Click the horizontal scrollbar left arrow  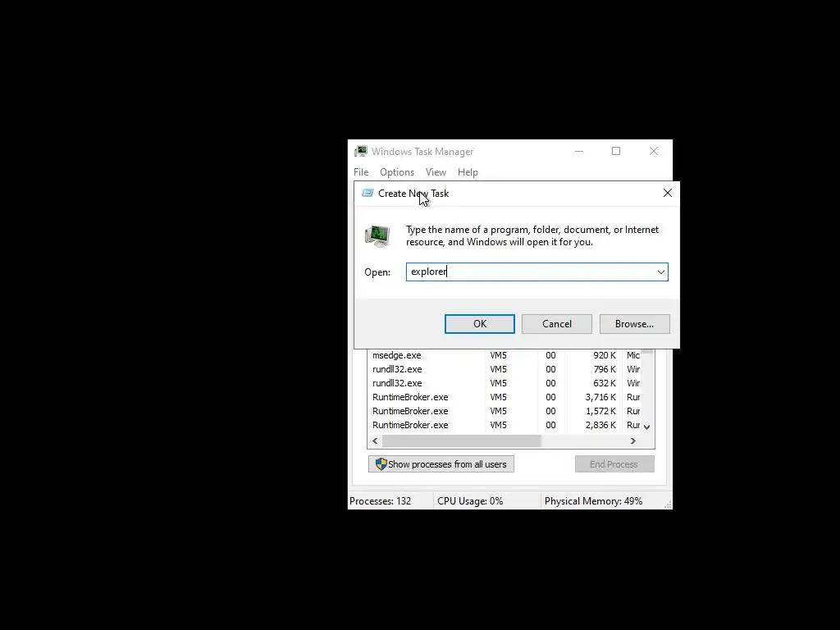tap(375, 441)
